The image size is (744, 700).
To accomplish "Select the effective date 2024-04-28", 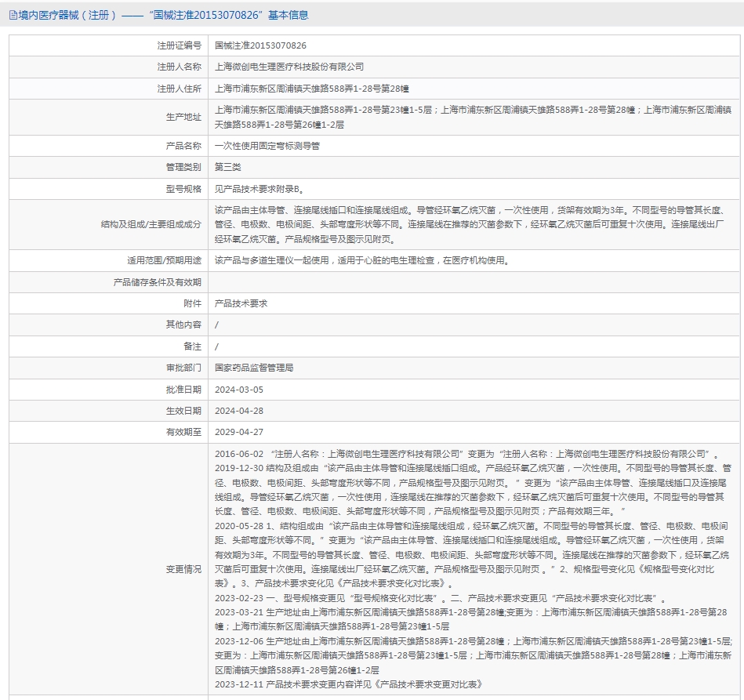I will [238, 412].
